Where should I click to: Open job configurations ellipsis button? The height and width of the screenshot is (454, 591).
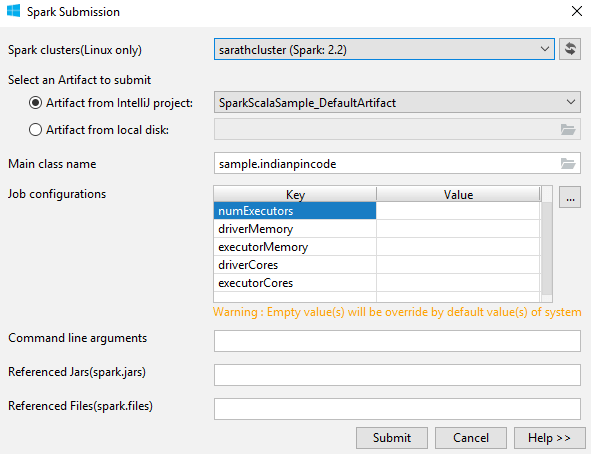tap(570, 197)
